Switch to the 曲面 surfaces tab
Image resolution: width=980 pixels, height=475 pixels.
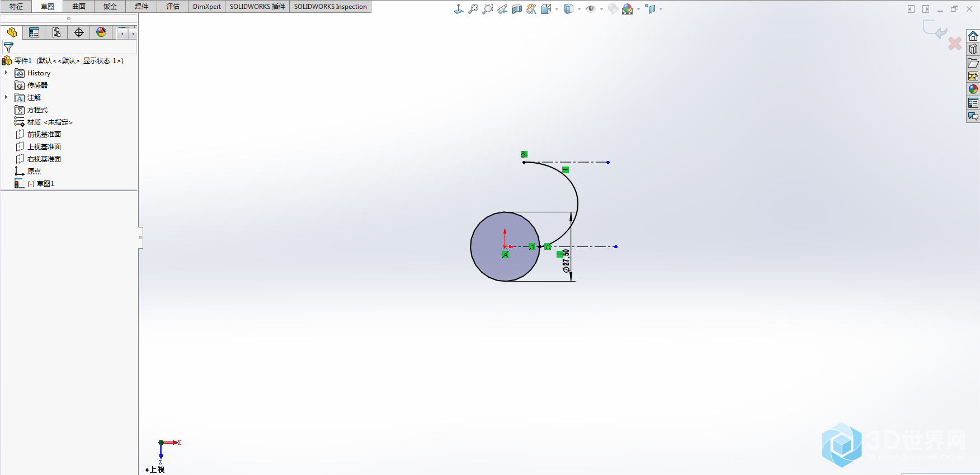(79, 7)
